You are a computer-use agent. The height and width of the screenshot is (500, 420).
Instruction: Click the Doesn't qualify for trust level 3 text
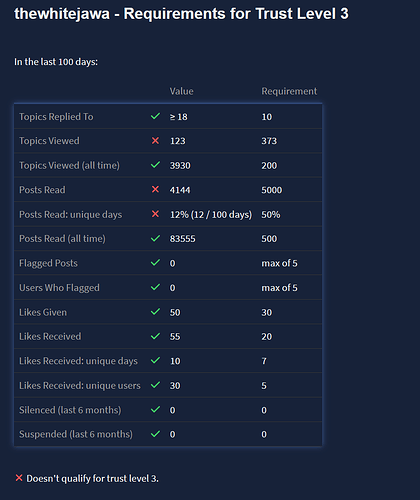coord(92,479)
